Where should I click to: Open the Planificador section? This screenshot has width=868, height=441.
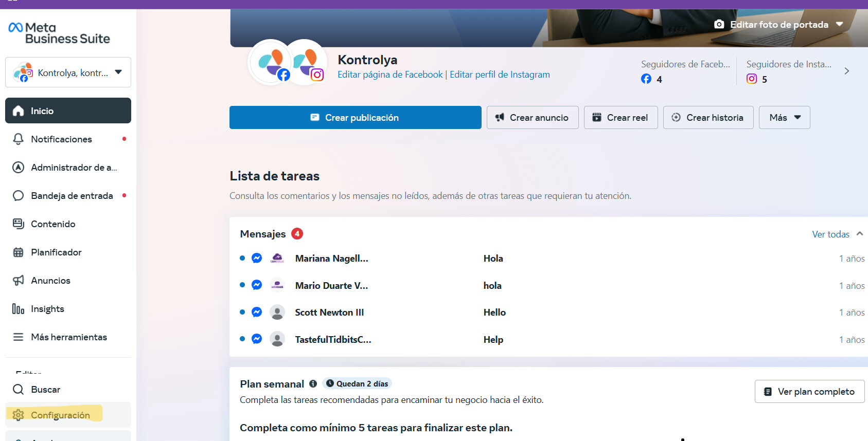pos(68,252)
